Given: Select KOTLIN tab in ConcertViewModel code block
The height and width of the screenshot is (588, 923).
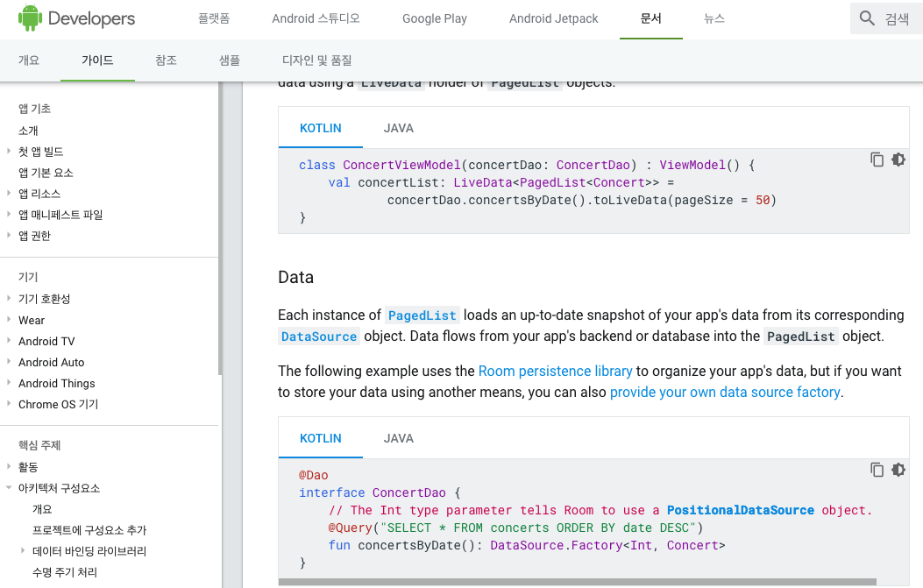Looking at the screenshot, I should coord(320,128).
